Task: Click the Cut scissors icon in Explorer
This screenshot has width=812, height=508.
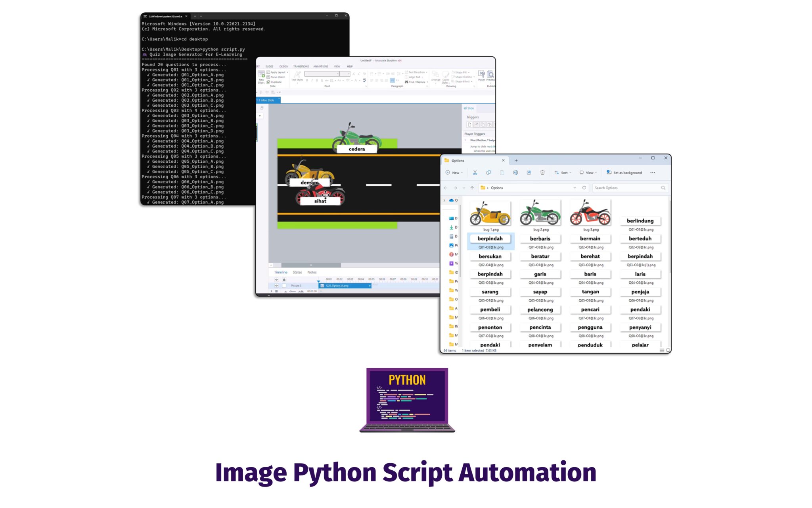Action: (x=475, y=173)
